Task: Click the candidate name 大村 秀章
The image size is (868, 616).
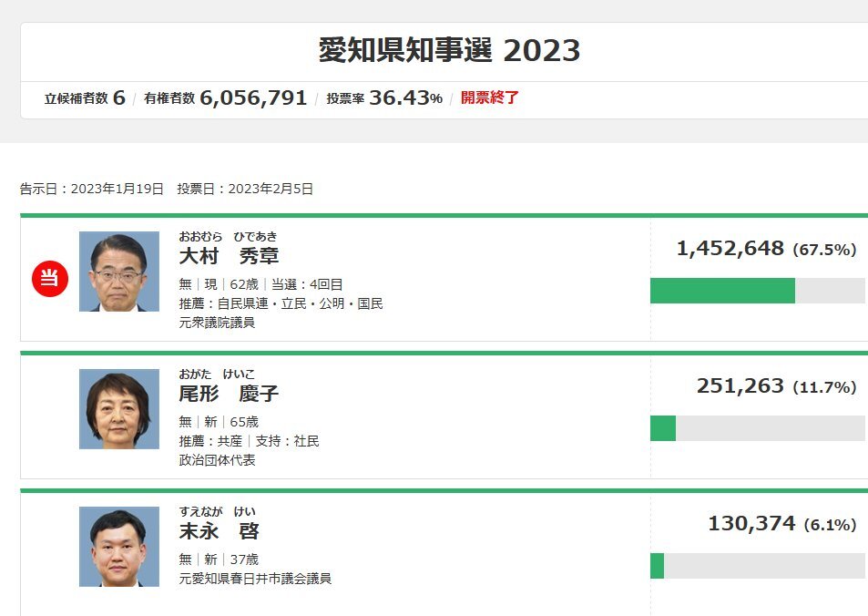Action: (x=229, y=256)
